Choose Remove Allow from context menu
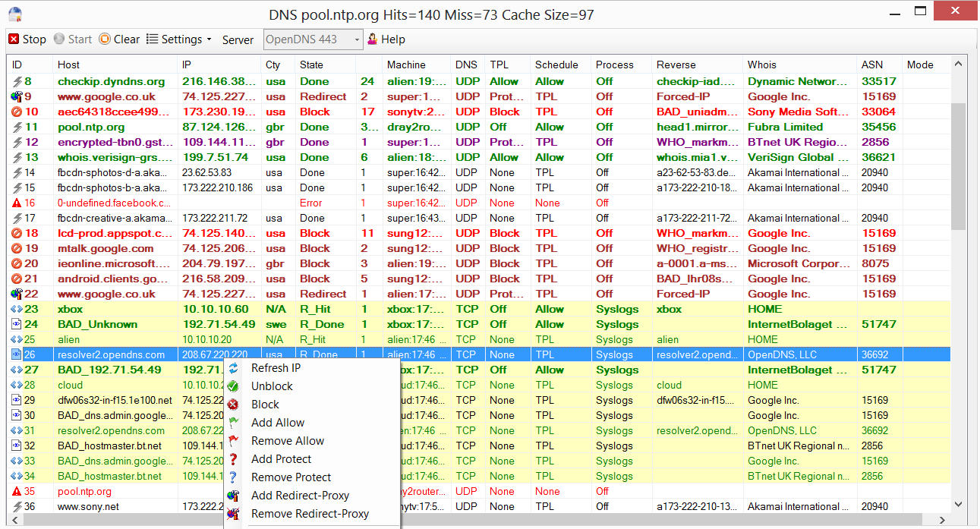Screen dimensions: 980x529 288,441
